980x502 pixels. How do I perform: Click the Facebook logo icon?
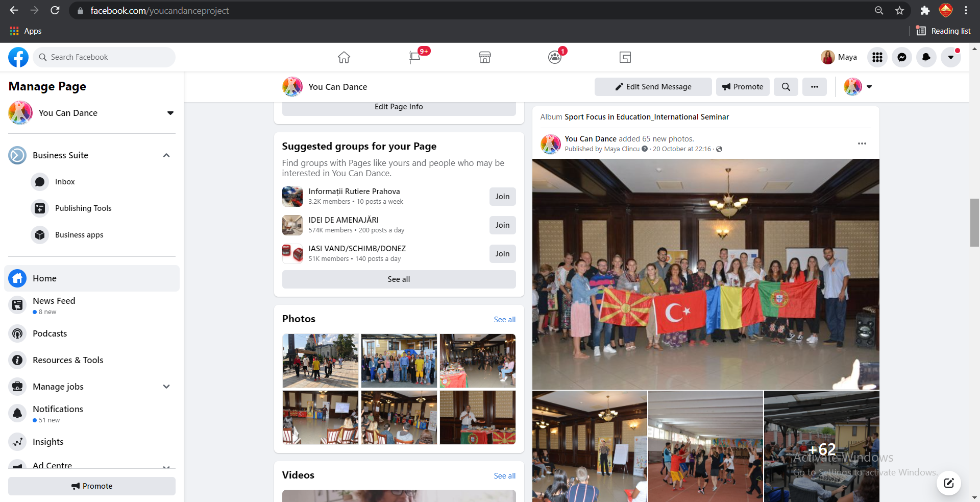[18, 57]
